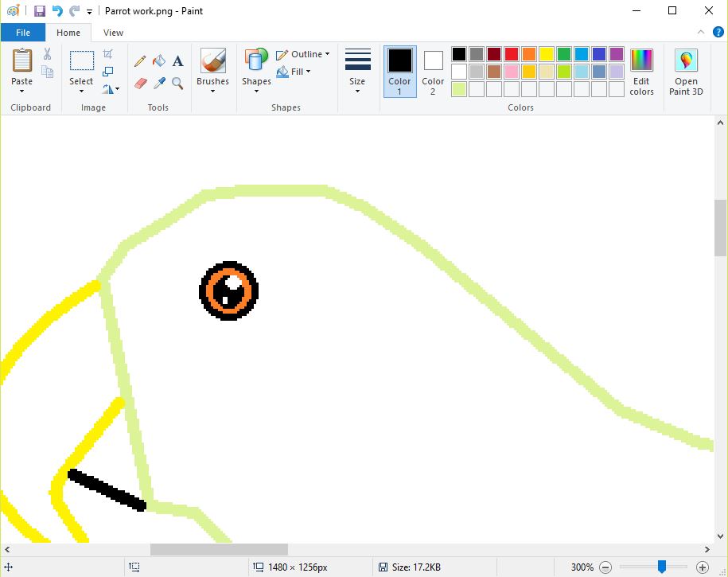
Task: Save the file with the floppy icon
Action: pos(40,10)
